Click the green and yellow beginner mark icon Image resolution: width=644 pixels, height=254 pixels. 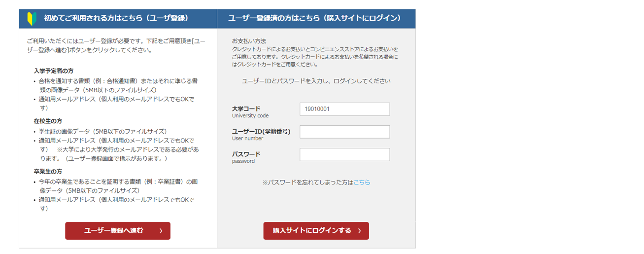[32, 19]
